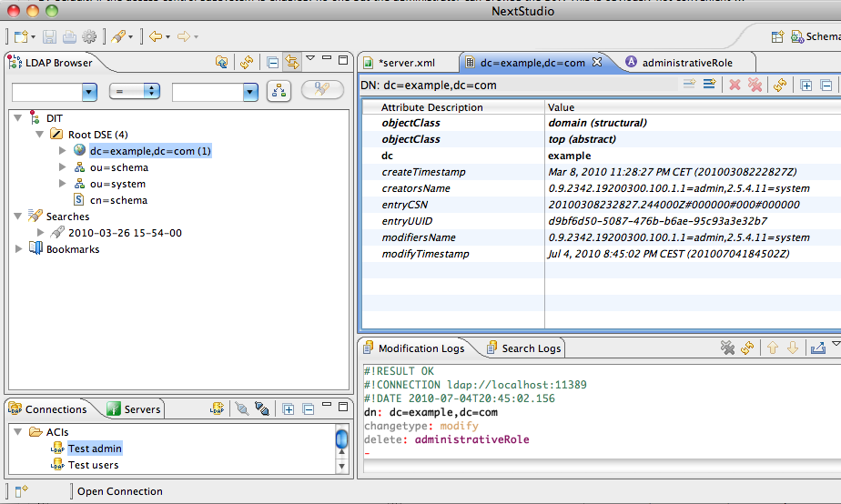This screenshot has height=504, width=841.
Task: Open the equals operator dropdown
Action: (x=134, y=91)
